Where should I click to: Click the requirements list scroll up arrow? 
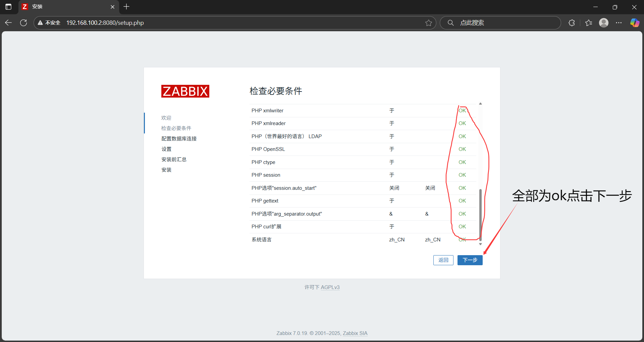pos(480,104)
